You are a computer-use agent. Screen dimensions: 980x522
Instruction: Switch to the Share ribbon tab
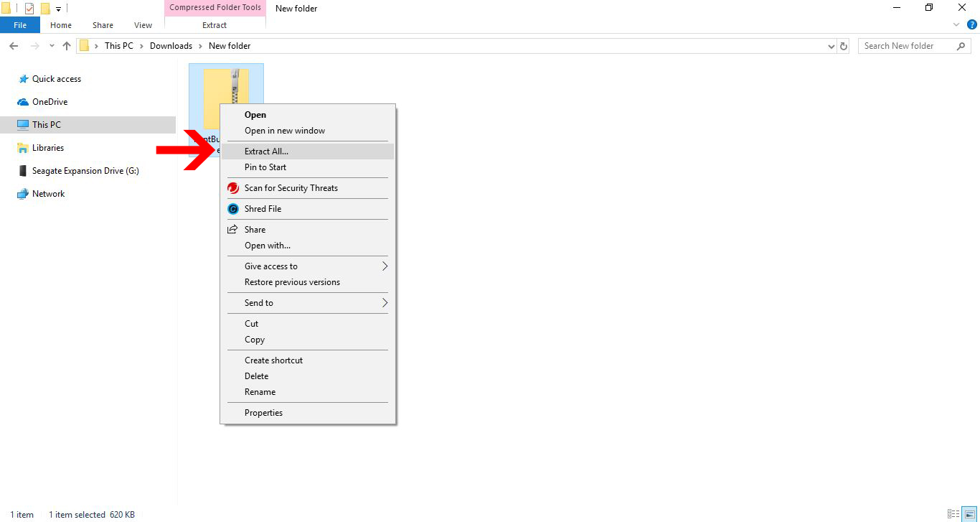[103, 25]
